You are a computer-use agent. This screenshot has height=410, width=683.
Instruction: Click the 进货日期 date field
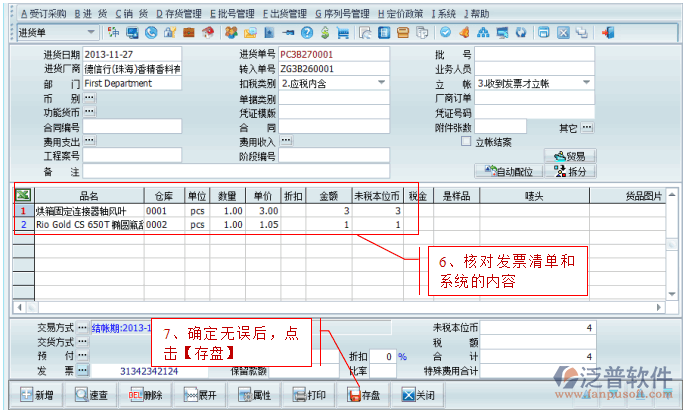coord(132,54)
